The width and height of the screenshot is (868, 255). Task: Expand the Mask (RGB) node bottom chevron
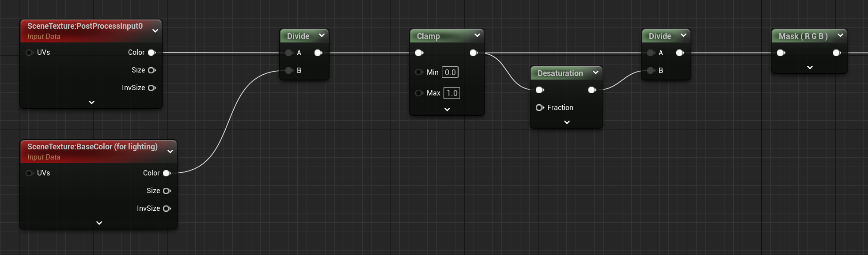[x=810, y=68]
